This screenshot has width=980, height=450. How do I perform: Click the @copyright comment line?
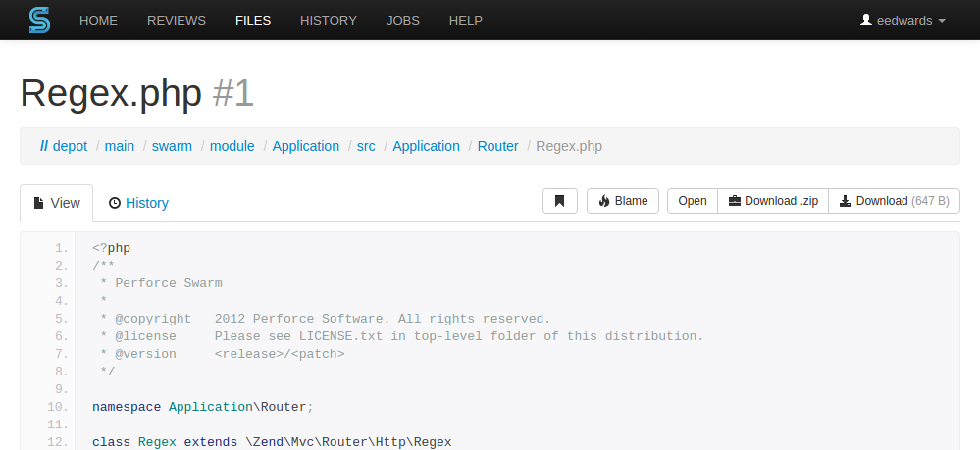325,319
